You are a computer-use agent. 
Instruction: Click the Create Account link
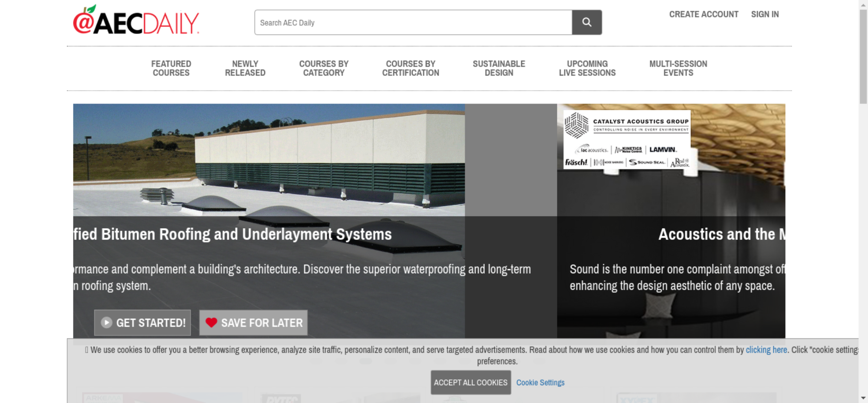(x=704, y=14)
